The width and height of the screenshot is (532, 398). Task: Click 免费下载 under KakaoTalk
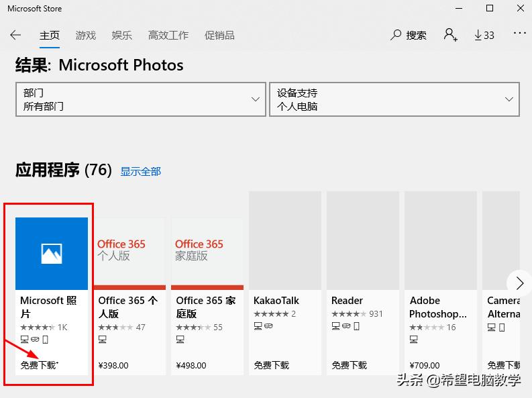(x=272, y=365)
